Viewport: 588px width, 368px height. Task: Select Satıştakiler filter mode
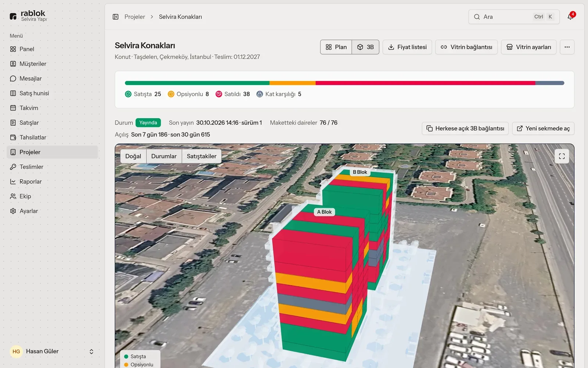201,156
